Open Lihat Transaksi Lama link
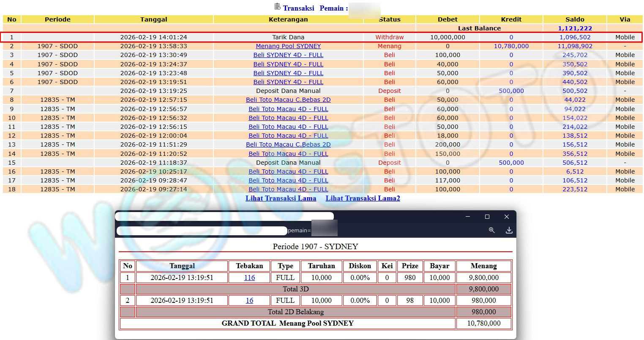This screenshot has width=644, height=340. pyautogui.click(x=281, y=199)
